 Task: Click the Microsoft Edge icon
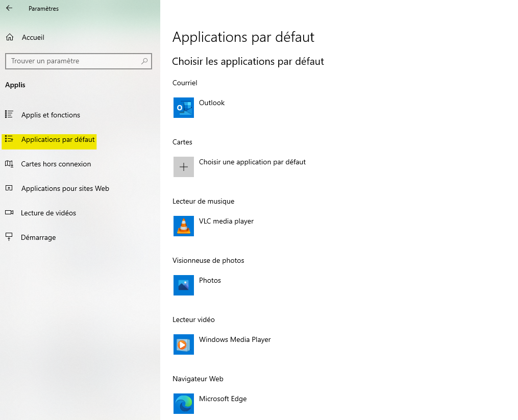pos(184,404)
